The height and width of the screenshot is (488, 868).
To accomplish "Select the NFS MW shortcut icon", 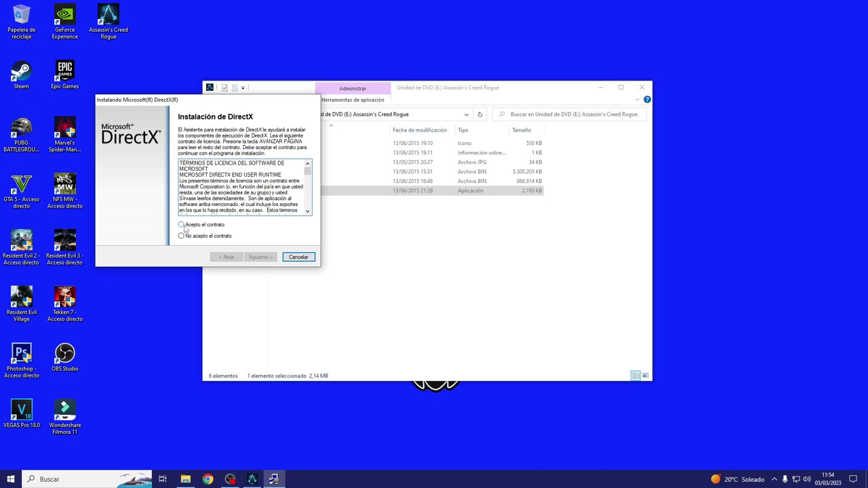I will (65, 192).
